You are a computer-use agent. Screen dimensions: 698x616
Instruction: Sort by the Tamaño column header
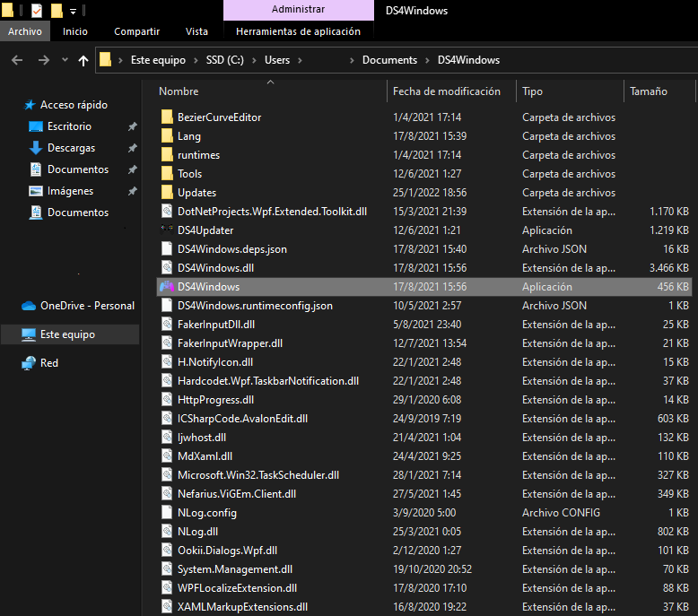click(x=659, y=91)
